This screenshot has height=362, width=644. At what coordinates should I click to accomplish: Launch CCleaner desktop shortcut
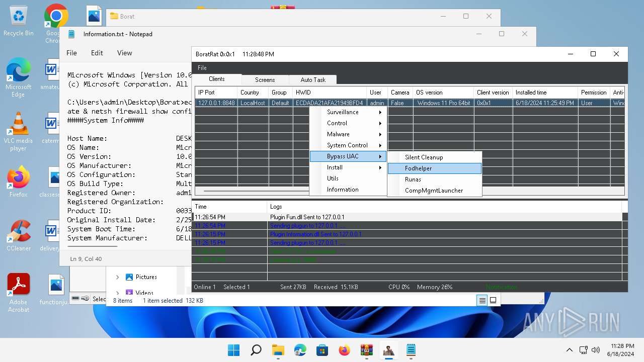click(19, 235)
